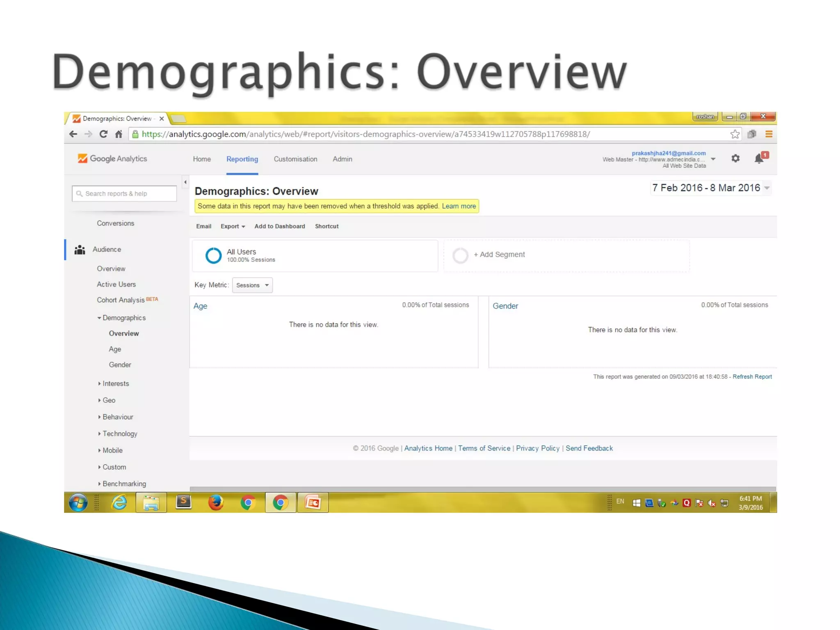840x630 pixels.
Task: Collapse the left sidebar arrow
Action: (185, 182)
